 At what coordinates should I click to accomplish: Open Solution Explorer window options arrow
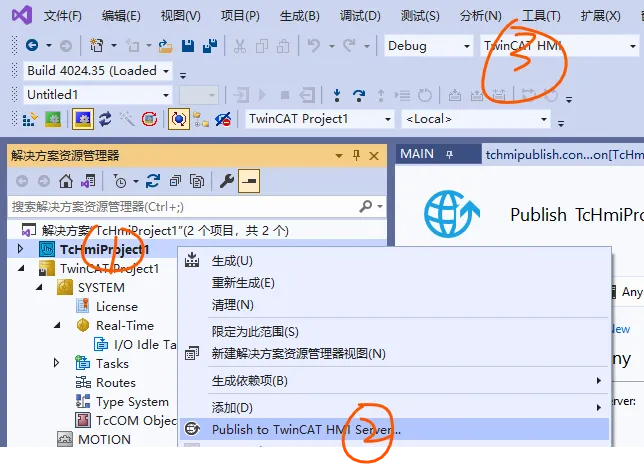click(x=339, y=156)
